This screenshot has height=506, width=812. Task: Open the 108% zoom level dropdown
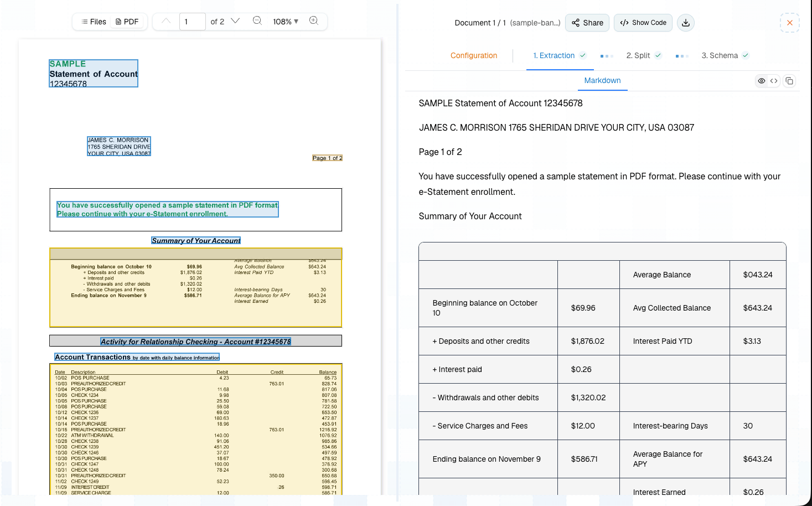pos(286,22)
